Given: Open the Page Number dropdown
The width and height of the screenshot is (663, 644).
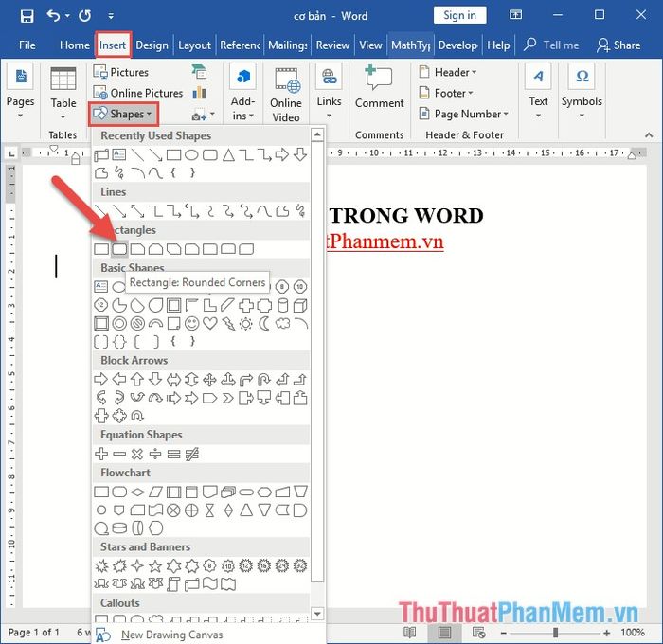Looking at the screenshot, I should point(463,114).
